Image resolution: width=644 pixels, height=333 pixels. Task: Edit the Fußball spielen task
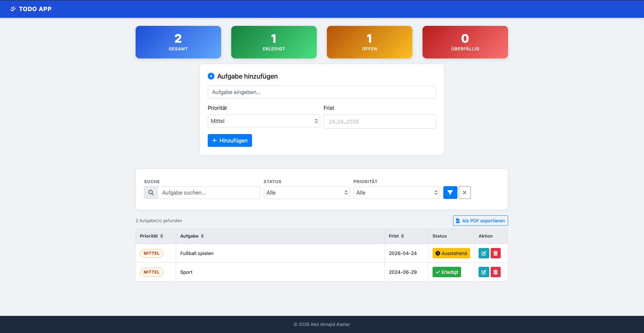click(x=484, y=253)
